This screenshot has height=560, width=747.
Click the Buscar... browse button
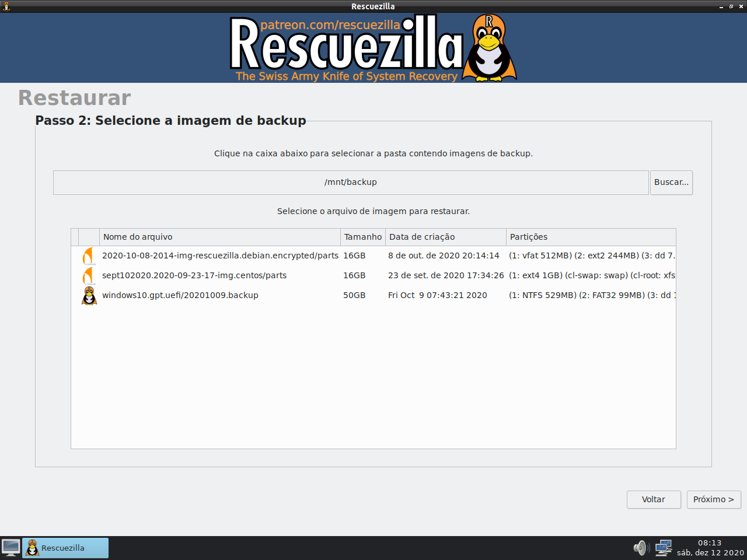[x=671, y=183]
